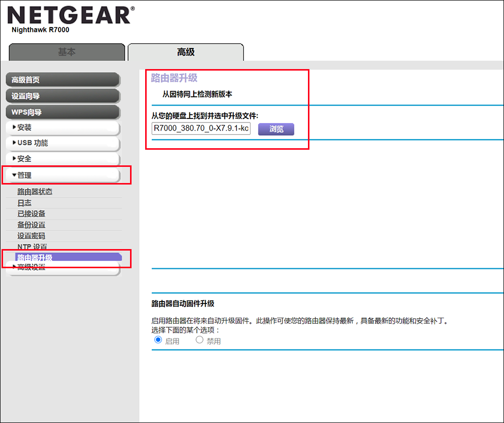This screenshot has width=504, height=423.
Task: Enable 启用 for automatic firmware upgrade
Action: tap(159, 340)
